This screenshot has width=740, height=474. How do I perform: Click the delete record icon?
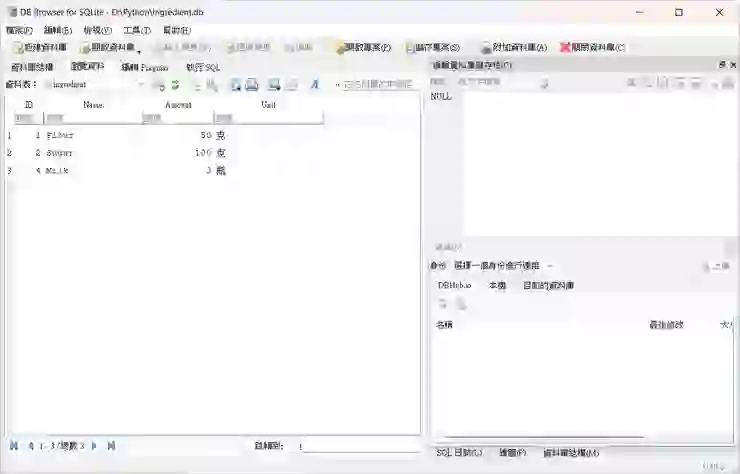point(292,85)
